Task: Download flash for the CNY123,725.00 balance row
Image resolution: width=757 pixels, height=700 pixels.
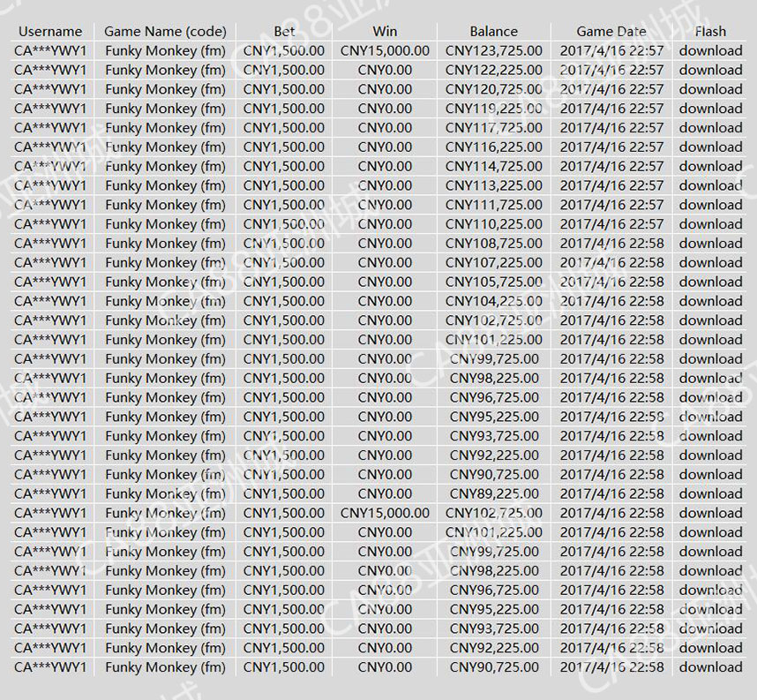Action: (710, 50)
